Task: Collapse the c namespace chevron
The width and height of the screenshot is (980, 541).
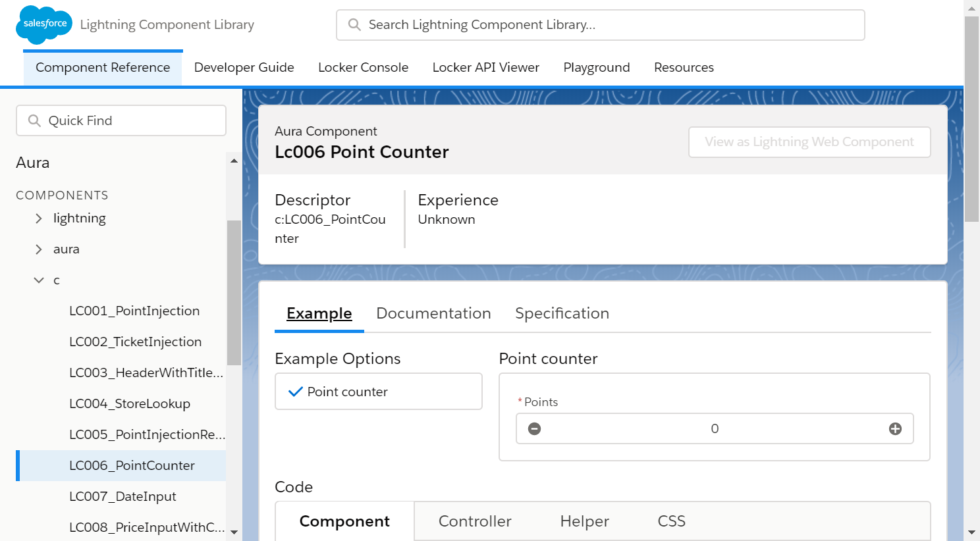Action: pyautogui.click(x=39, y=280)
